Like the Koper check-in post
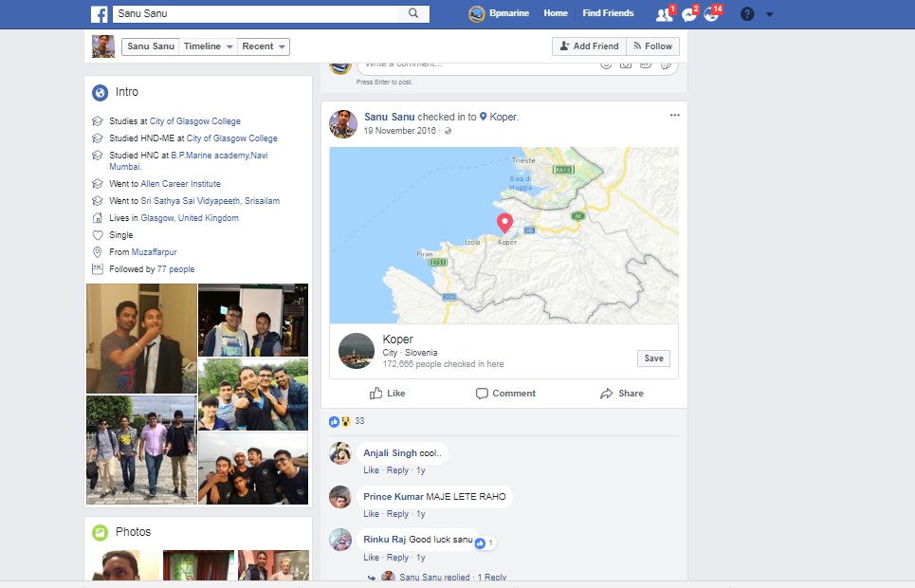The height and width of the screenshot is (588, 915). coord(387,394)
